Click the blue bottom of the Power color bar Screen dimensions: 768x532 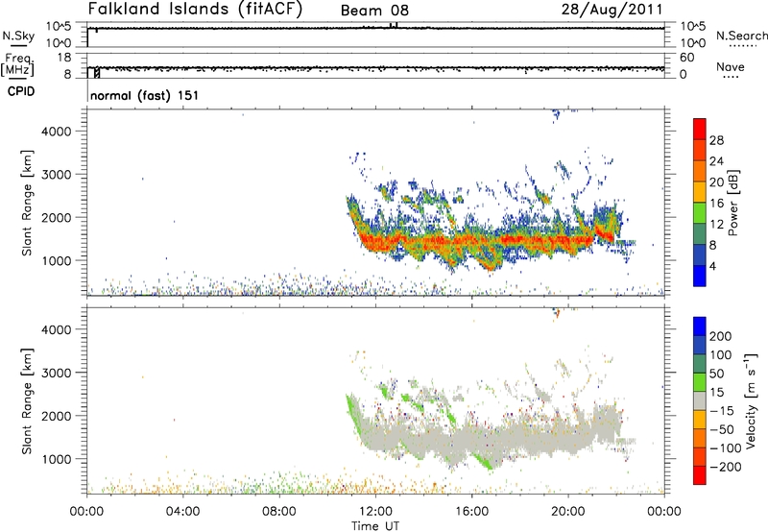pyautogui.click(x=700, y=276)
